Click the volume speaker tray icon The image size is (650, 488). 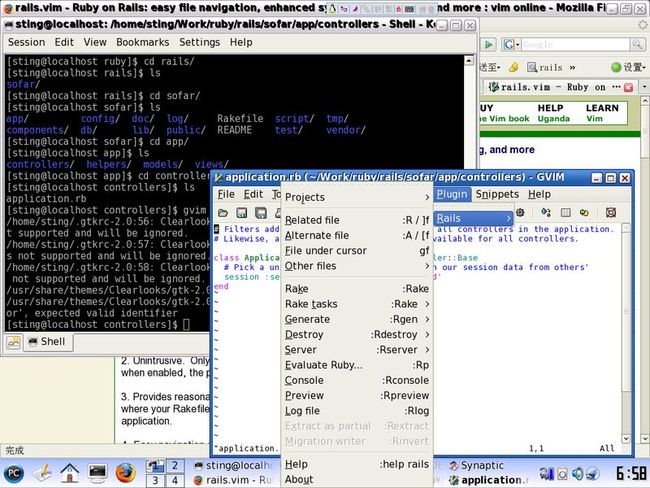tap(578, 473)
